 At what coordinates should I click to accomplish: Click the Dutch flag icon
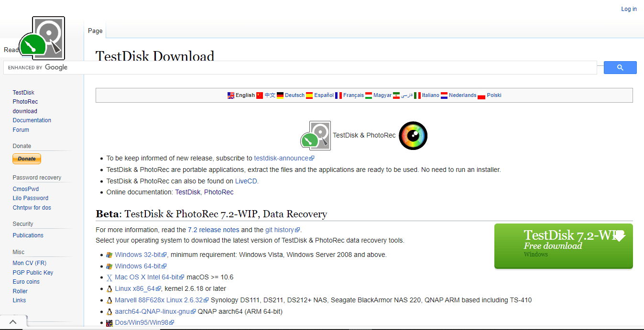pos(444,96)
